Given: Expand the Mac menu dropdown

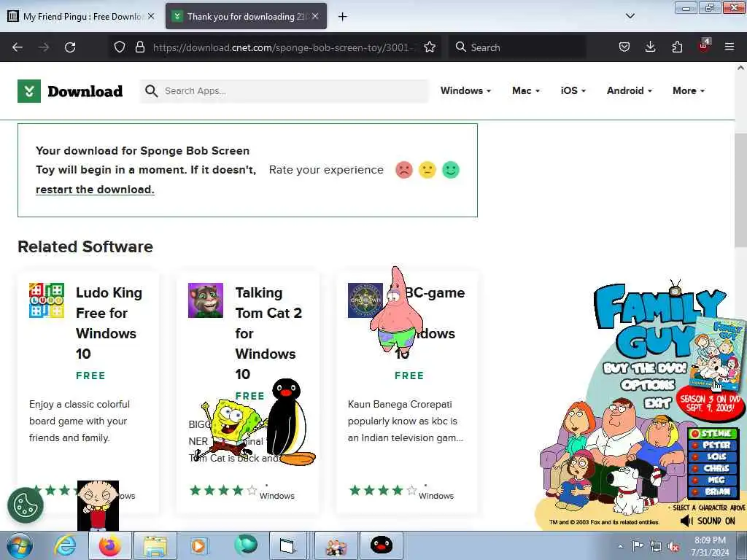Looking at the screenshot, I should [526, 90].
